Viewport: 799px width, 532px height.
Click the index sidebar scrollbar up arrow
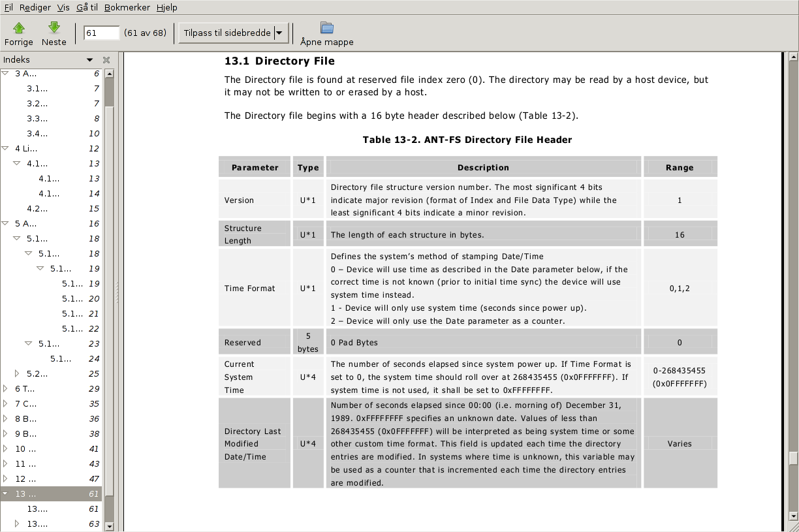tap(109, 73)
